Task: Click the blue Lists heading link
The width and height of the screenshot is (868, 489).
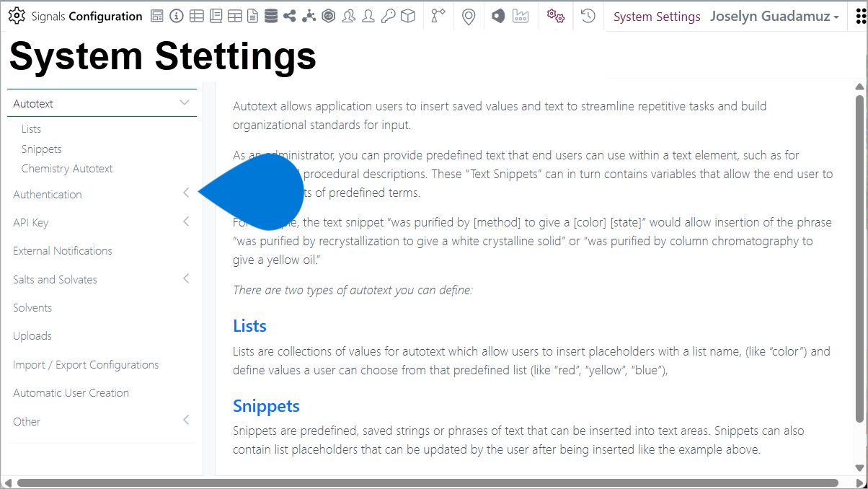Action: click(x=249, y=326)
